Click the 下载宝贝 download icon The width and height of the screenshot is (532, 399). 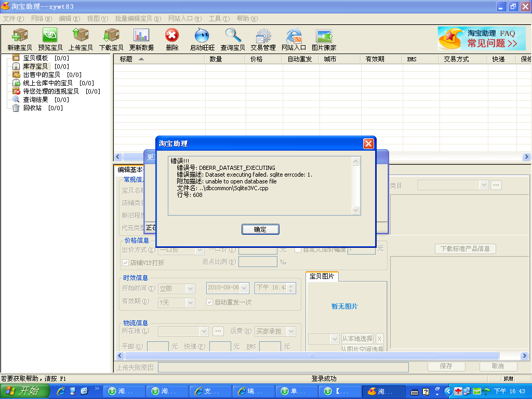pos(111,39)
